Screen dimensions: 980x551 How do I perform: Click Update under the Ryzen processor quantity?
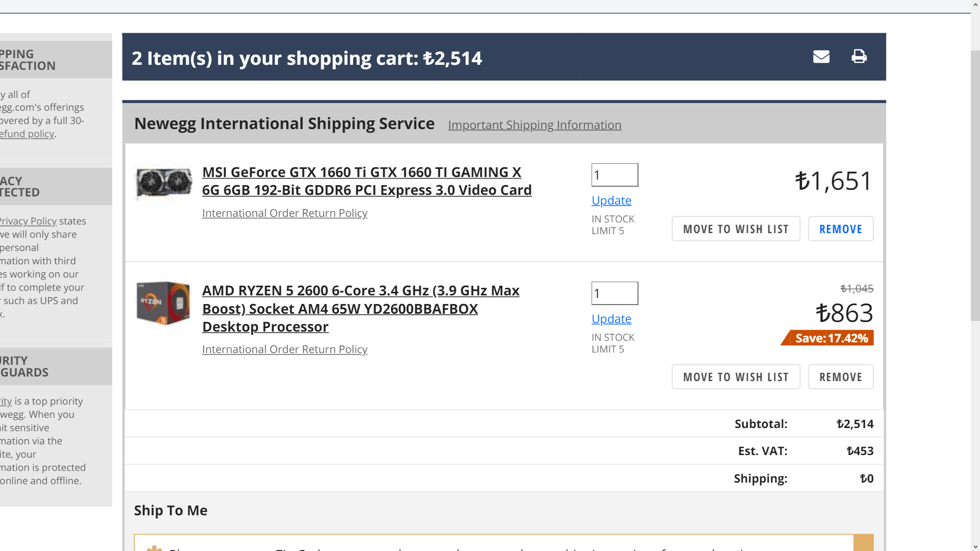coord(611,319)
